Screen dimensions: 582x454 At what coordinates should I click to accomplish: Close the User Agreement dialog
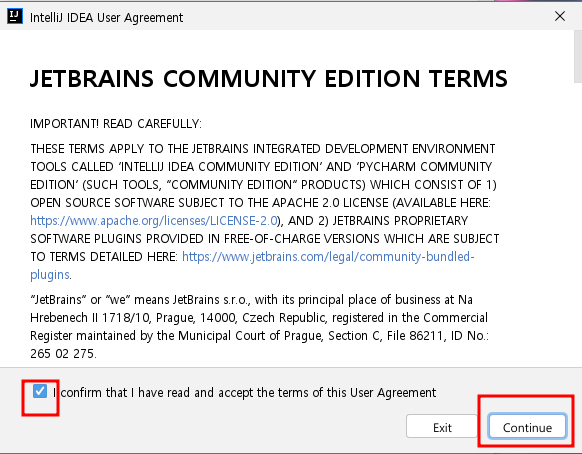pyautogui.click(x=559, y=16)
